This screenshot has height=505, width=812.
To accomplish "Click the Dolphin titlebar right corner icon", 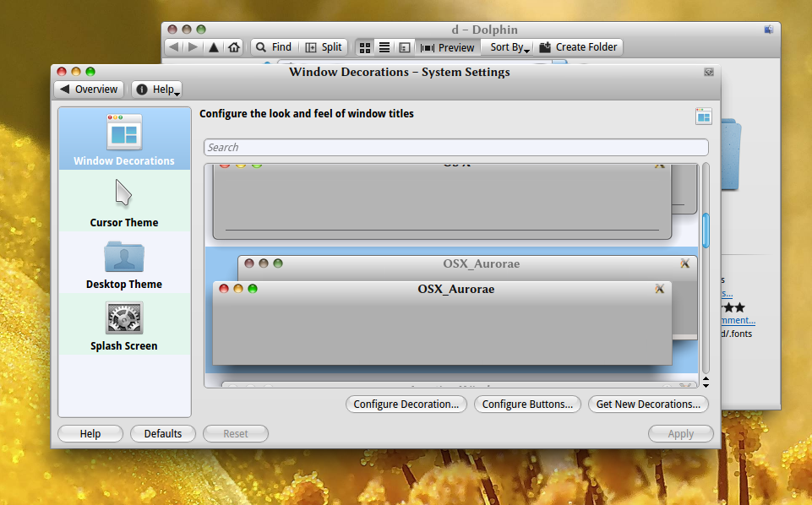I will (769, 30).
